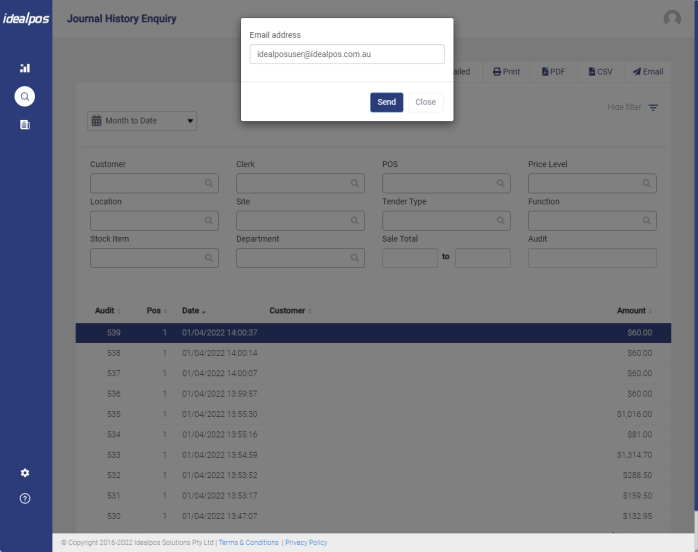The width and height of the screenshot is (698, 552).
Task: Select the audit 537 journal row
Action: 373,373
